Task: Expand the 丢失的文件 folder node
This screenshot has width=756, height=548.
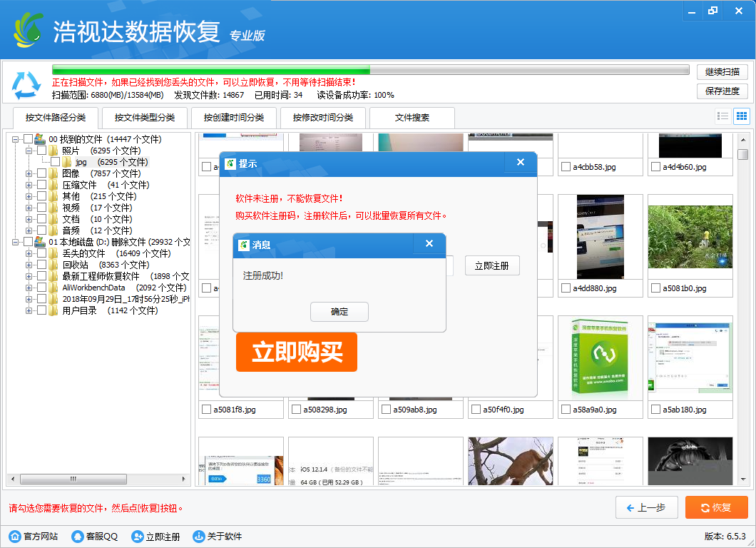Action: [29, 253]
